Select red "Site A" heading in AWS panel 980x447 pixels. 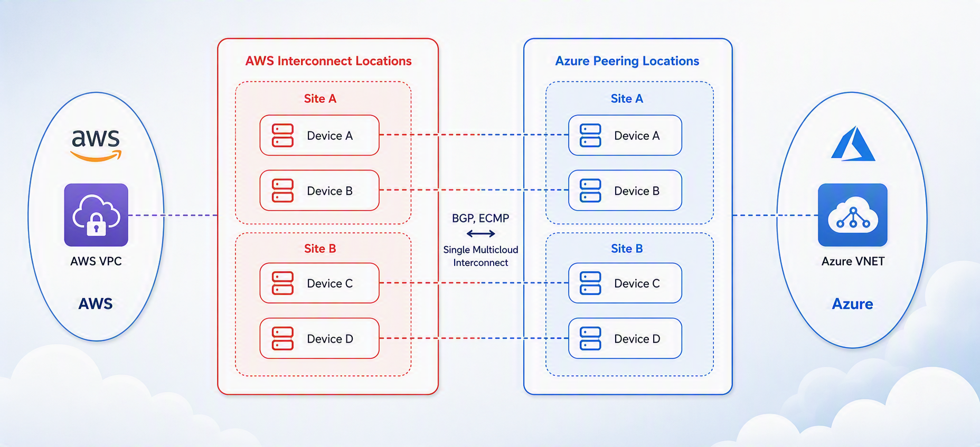[x=320, y=99]
